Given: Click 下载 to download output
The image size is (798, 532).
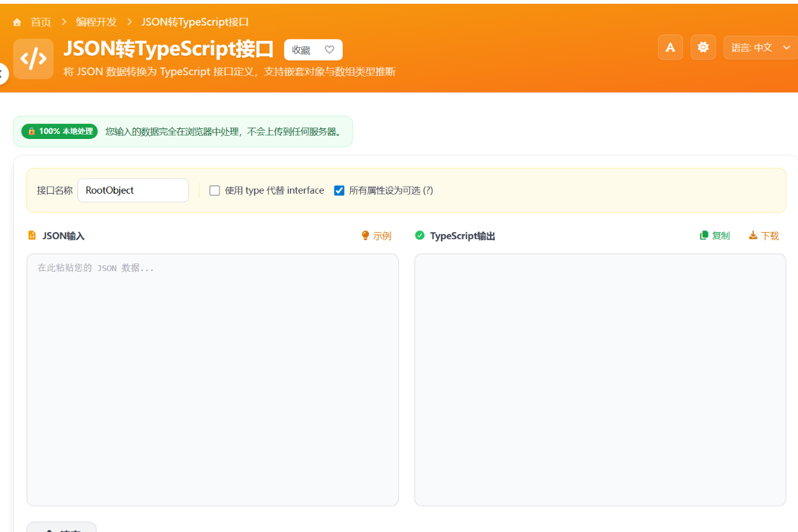Looking at the screenshot, I should 763,236.
